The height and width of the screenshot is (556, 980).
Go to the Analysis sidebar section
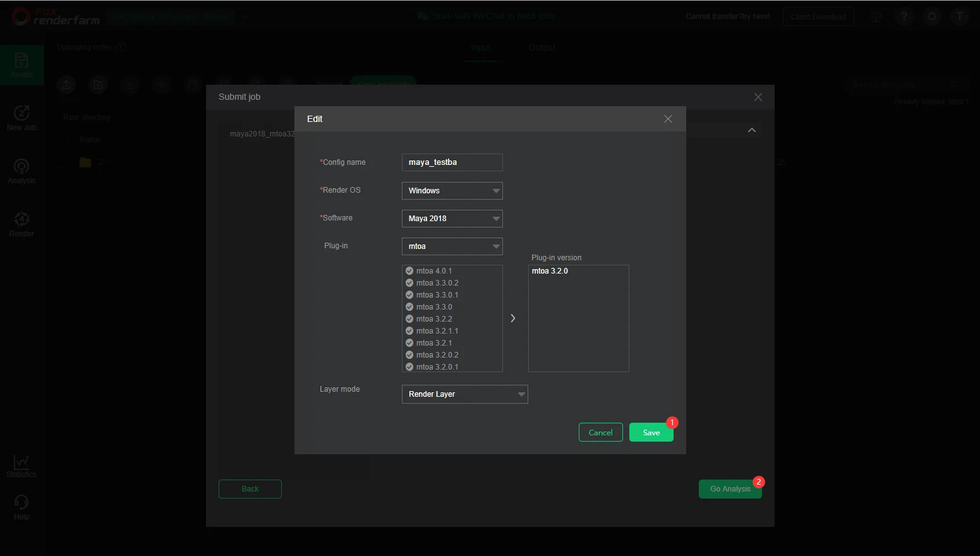(21, 171)
